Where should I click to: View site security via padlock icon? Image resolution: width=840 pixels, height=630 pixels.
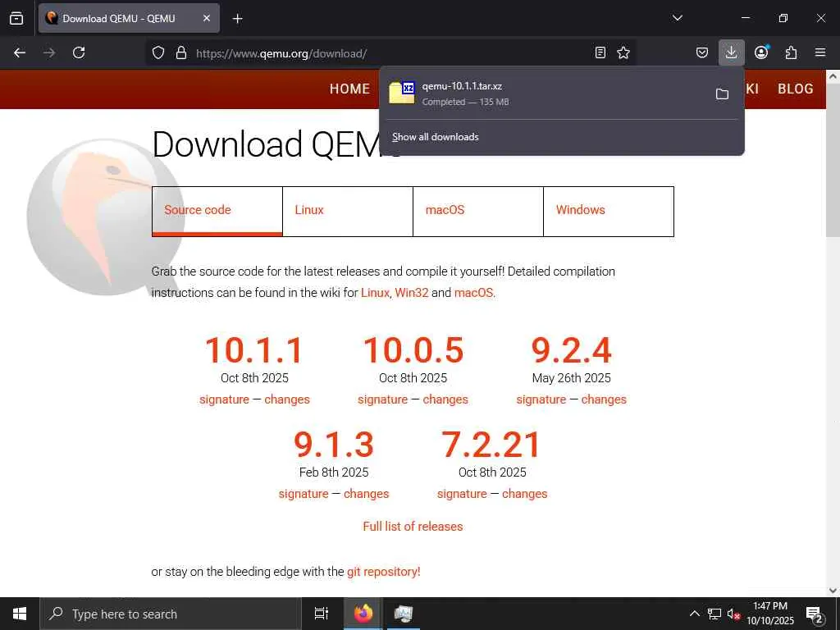(181, 52)
